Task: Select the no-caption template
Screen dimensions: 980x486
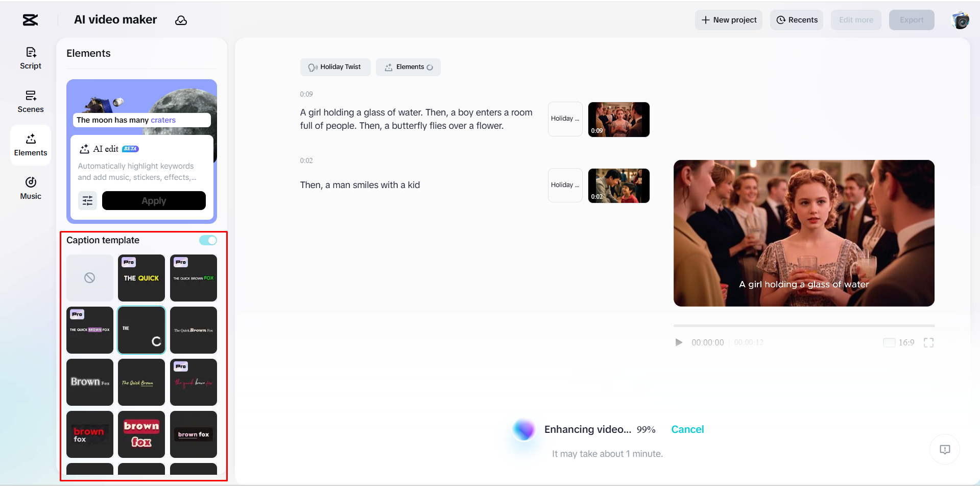Action: pyautogui.click(x=90, y=278)
